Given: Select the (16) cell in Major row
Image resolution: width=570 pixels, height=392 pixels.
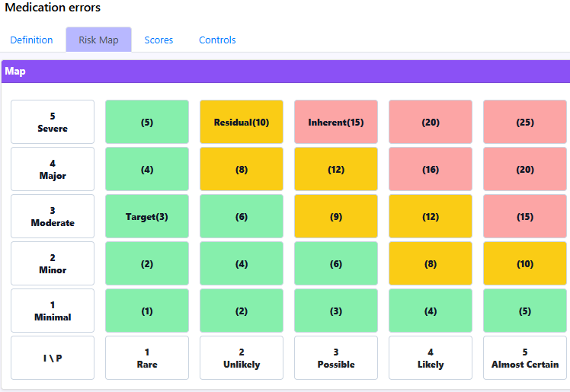Looking at the screenshot, I should tap(431, 169).
